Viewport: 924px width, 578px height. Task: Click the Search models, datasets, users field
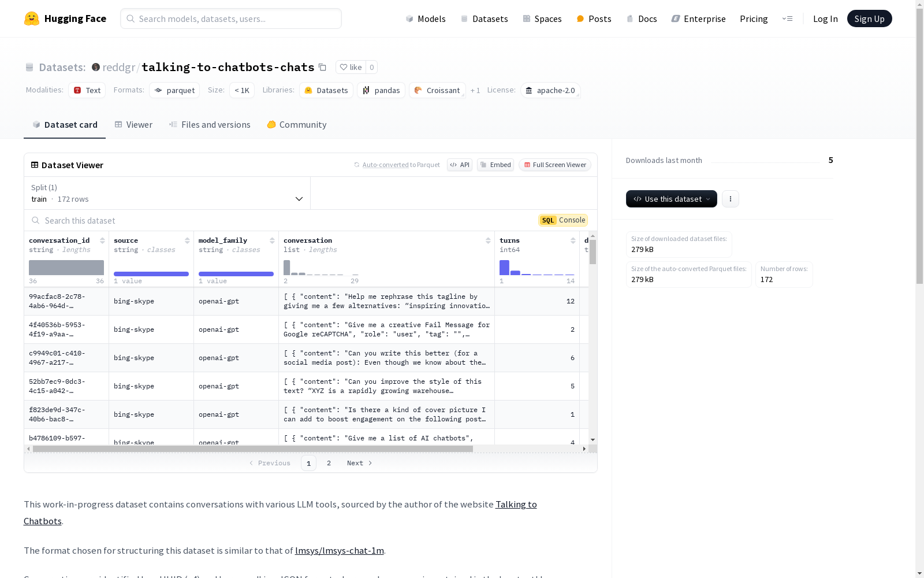[231, 18]
